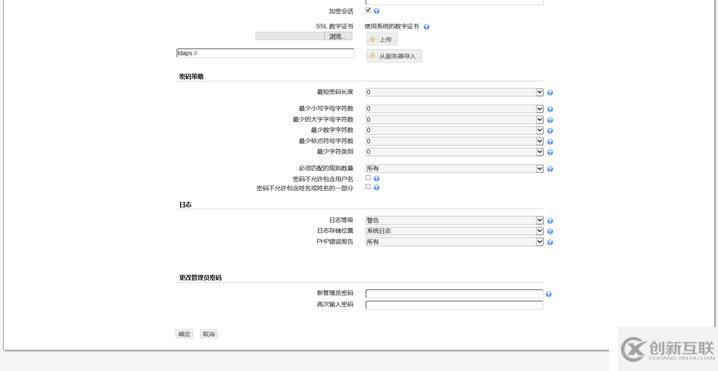The height and width of the screenshot is (371, 718).
Task: Focus the ldaps:// server input field
Action: (265, 53)
